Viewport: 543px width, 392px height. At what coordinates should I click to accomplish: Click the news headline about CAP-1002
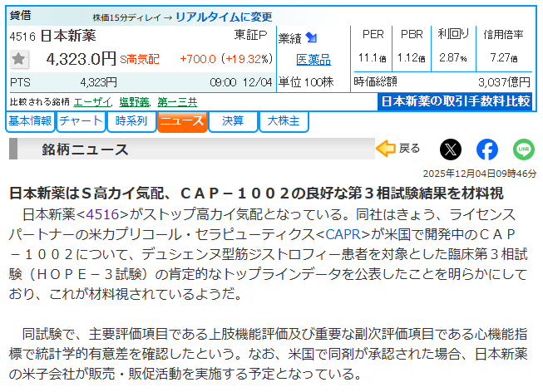tap(256, 194)
